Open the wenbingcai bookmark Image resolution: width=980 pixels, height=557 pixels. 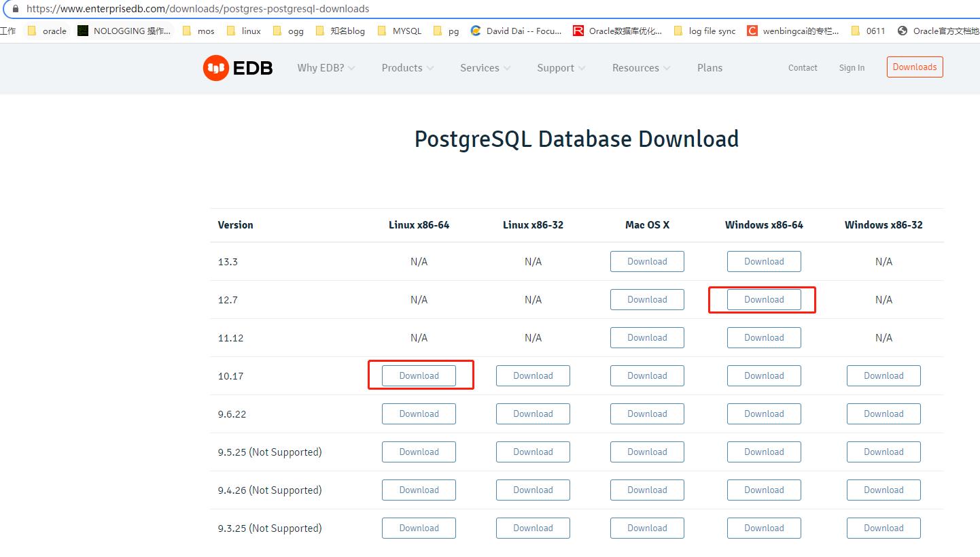tap(793, 31)
